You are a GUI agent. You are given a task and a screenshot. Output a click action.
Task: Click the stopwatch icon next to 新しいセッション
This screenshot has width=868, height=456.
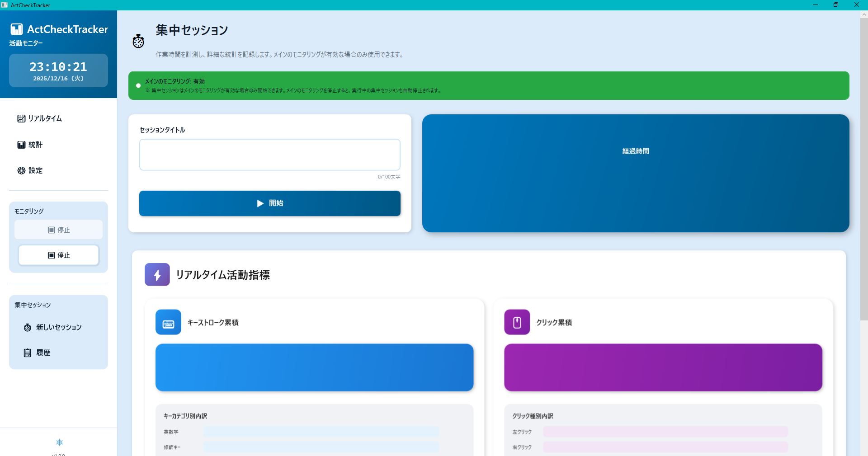[27, 327]
